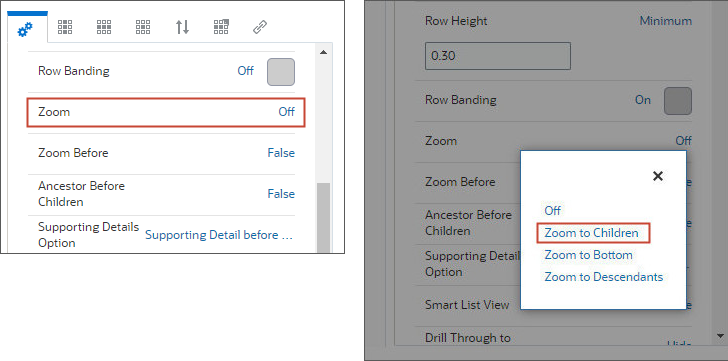The width and height of the screenshot is (728, 361).
Task: Open Row Height Minimum dropdown
Action: pos(665,21)
